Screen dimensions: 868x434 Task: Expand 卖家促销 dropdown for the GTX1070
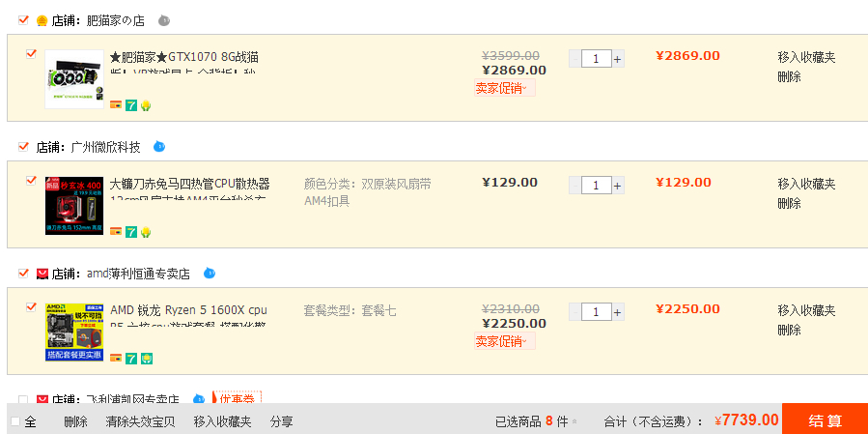coord(504,88)
